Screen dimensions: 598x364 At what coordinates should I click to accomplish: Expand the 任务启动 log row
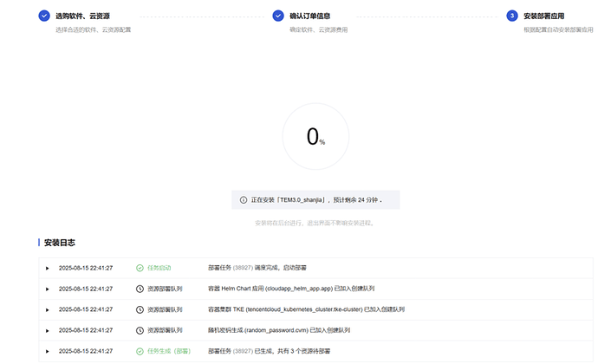(48, 268)
